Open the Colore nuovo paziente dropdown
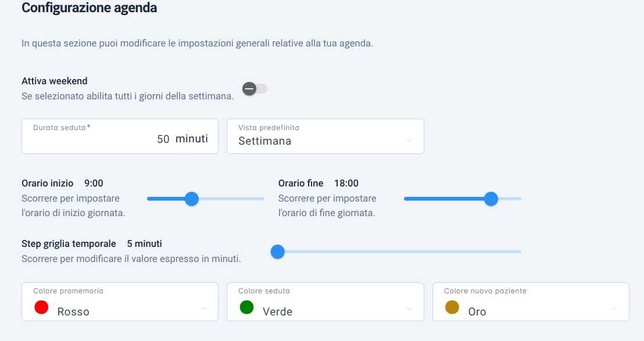Viewport: 644px width, 341px height. (531, 301)
